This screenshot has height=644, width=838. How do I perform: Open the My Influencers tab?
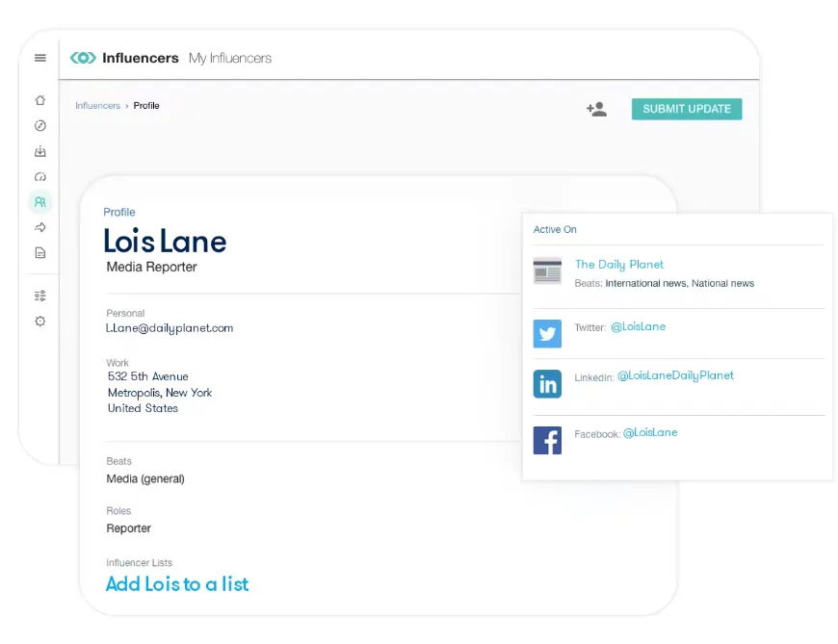pyautogui.click(x=230, y=58)
